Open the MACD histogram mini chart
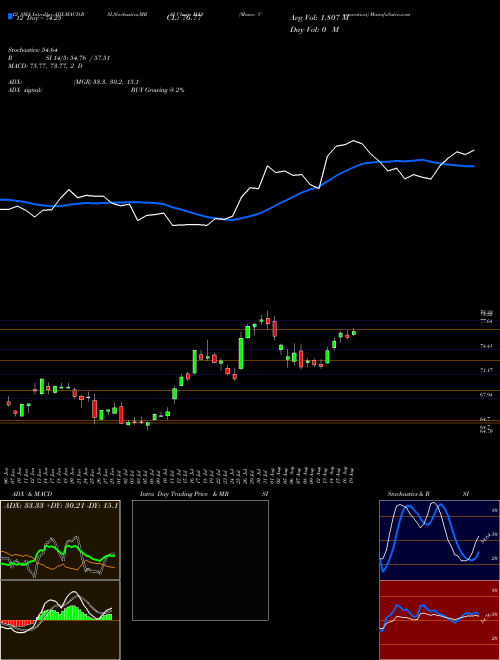 point(60,620)
